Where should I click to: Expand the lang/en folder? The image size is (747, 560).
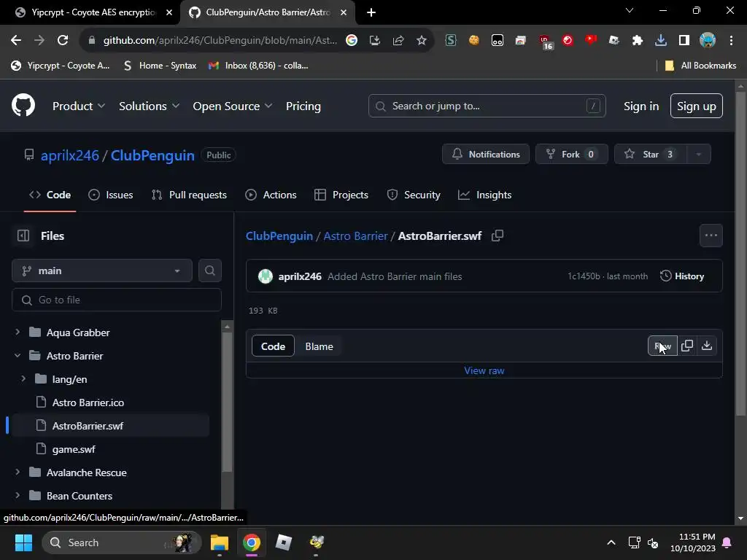coord(23,378)
